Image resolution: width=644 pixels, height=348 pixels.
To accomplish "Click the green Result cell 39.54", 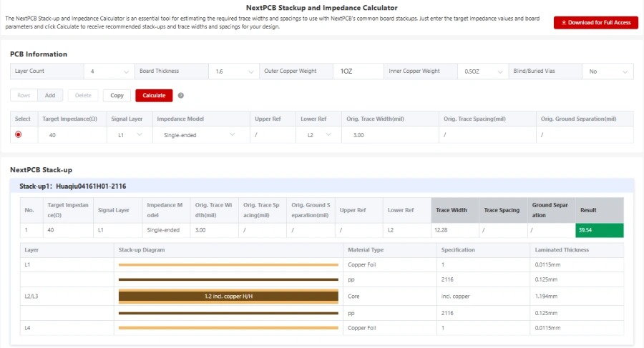I will coord(599,230).
